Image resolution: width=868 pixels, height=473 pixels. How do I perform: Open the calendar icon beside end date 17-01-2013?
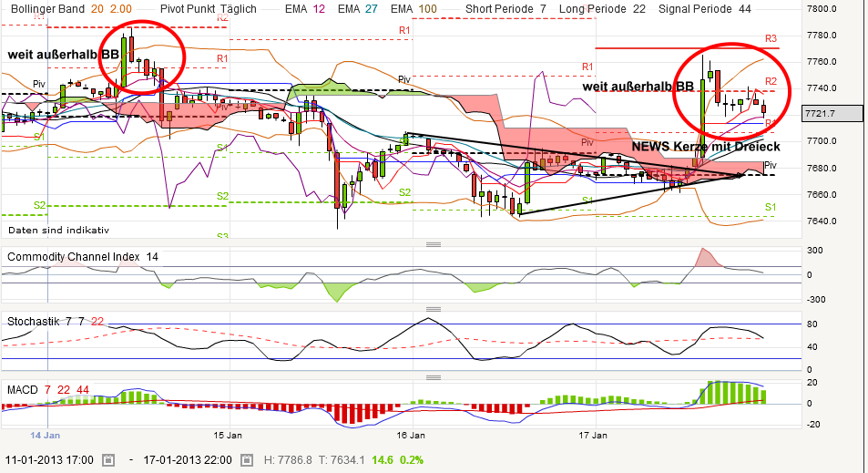click(247, 460)
